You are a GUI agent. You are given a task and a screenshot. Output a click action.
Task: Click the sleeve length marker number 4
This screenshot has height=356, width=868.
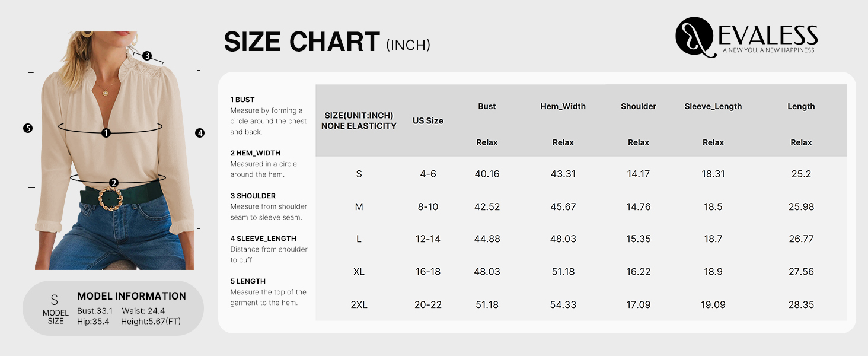pos(200,133)
